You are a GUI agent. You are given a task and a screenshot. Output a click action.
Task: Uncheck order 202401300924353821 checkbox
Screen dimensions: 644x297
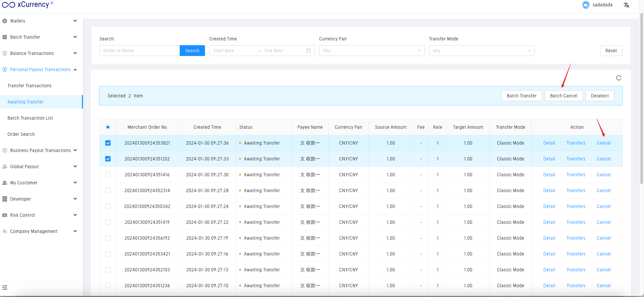coord(108,143)
